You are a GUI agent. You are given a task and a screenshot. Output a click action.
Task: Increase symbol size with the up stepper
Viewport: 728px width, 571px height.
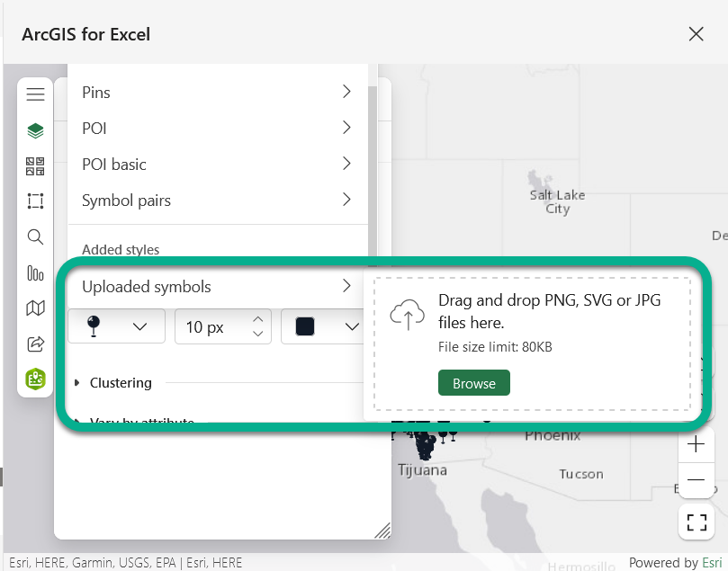[x=258, y=320]
